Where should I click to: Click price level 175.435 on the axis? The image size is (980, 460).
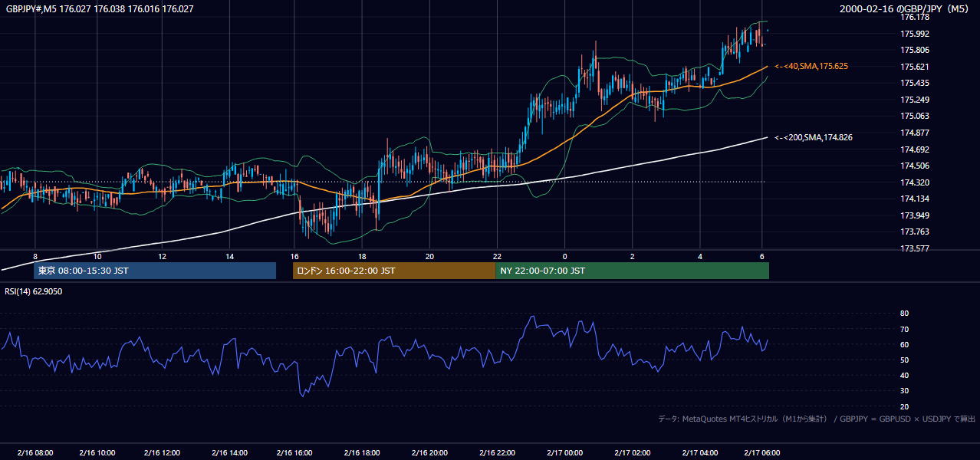tap(915, 83)
